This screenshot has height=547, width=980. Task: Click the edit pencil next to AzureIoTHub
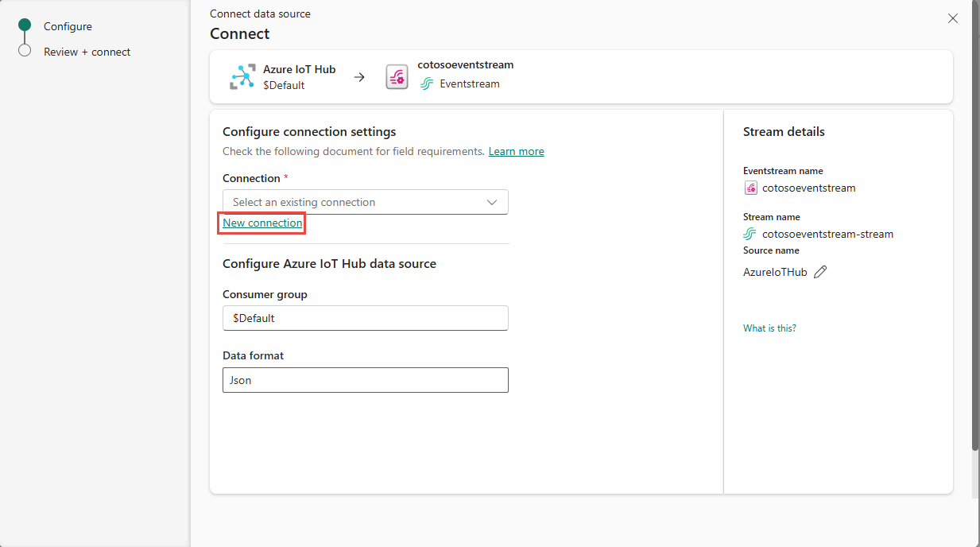pyautogui.click(x=820, y=272)
